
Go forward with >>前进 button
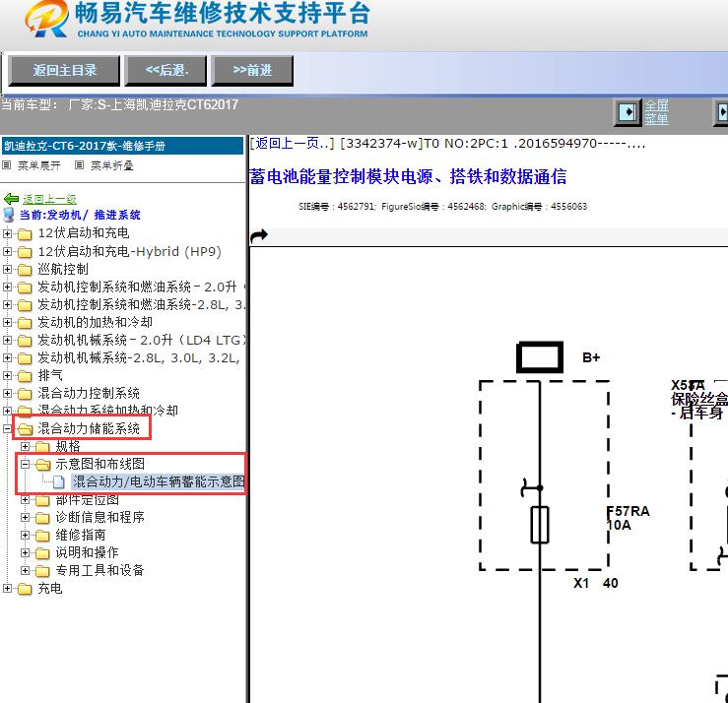point(252,71)
